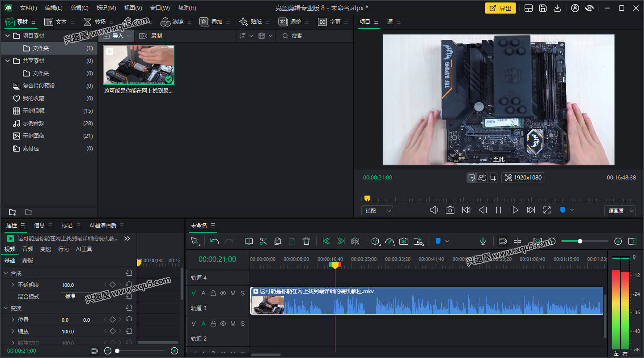The width and height of the screenshot is (644, 358).
Task: Collapse the 项目素材 tree folder
Action: point(7,35)
